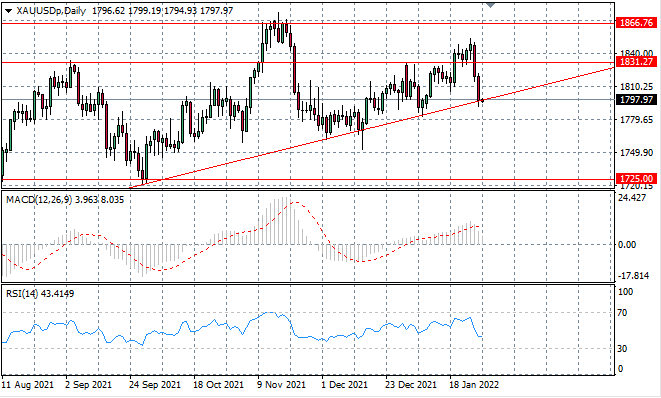Select the red 1725.00 price level label
This screenshot has height=398, width=661.
(x=637, y=179)
